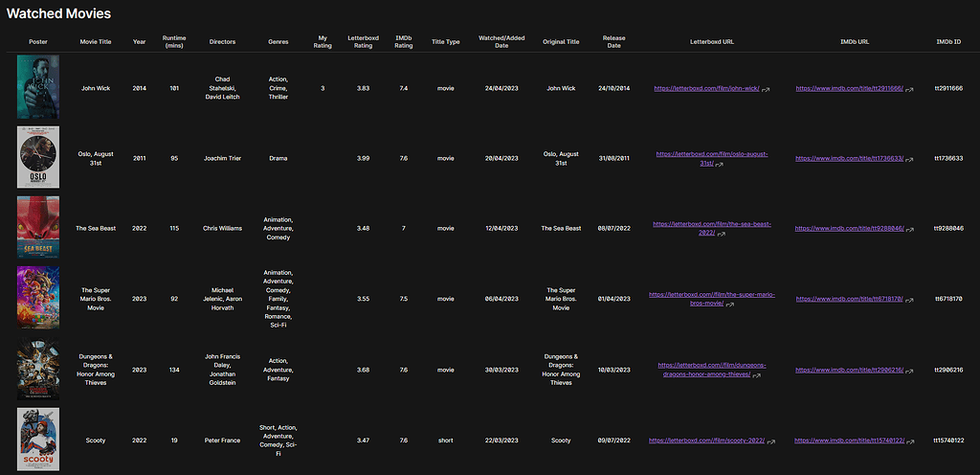Open external link icon beside tt1736633 IMDb URL
Image resolution: width=980 pixels, height=475 pixels.
point(909,159)
